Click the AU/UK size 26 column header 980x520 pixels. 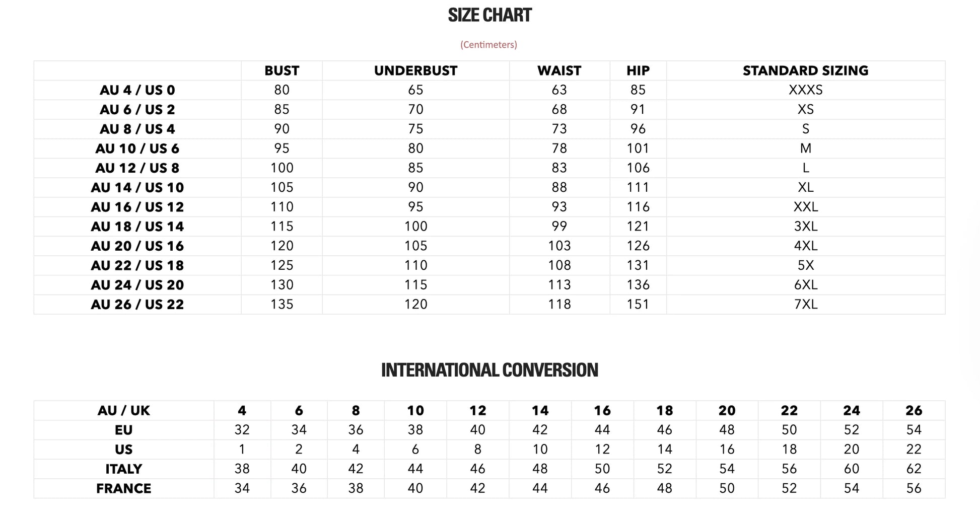click(x=914, y=411)
